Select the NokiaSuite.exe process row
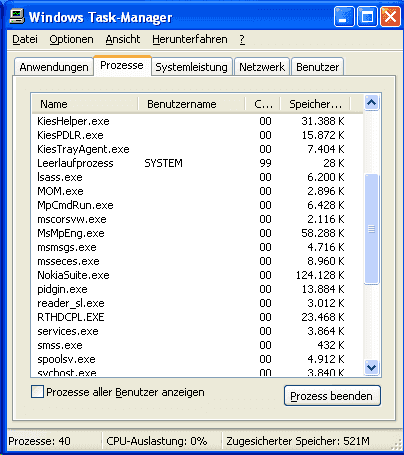The width and height of the screenshot is (404, 455). [197, 275]
